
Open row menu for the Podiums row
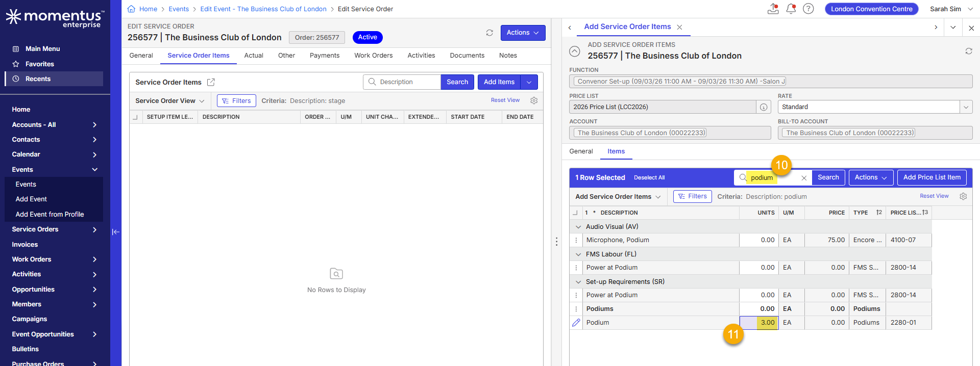point(576,309)
